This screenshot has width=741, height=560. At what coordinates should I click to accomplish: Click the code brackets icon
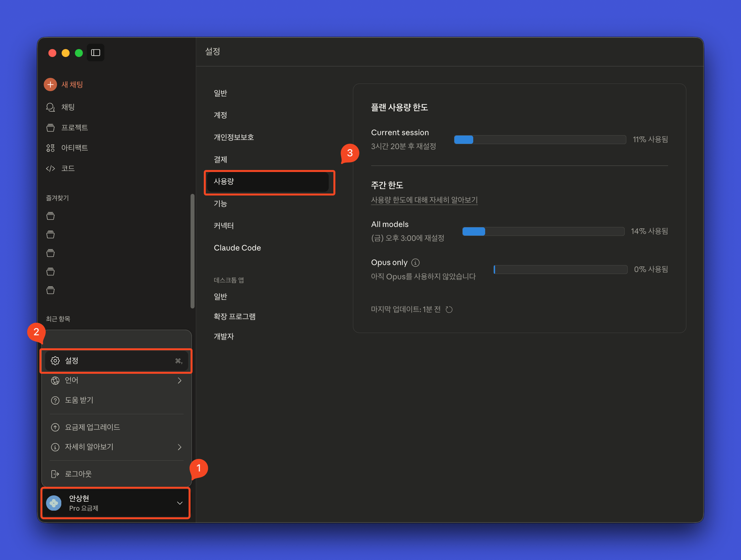pos(50,168)
